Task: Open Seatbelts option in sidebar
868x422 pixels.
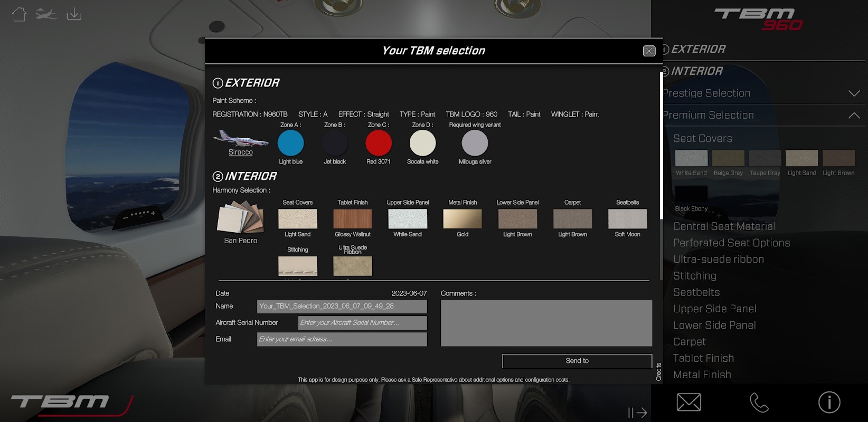Action: tap(696, 292)
